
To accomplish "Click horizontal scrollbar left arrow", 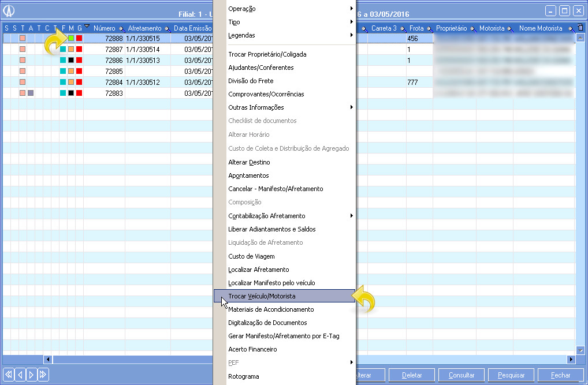I will [x=47, y=359].
